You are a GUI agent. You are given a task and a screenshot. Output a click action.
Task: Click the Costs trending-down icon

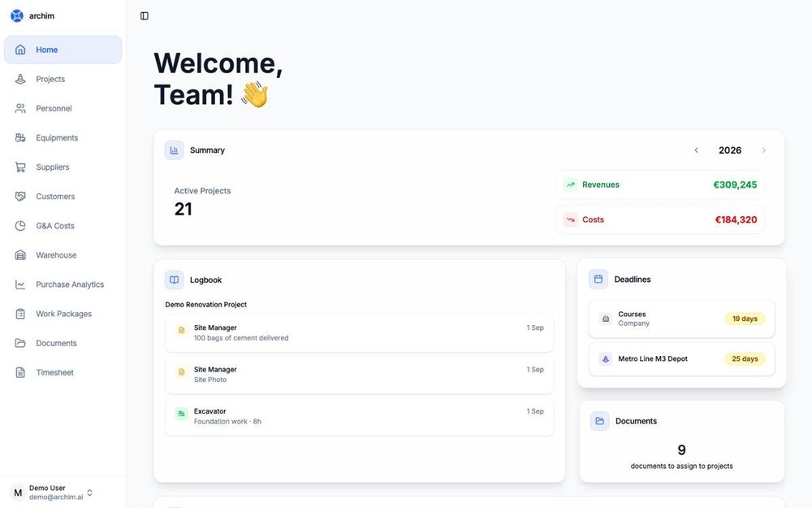570,219
